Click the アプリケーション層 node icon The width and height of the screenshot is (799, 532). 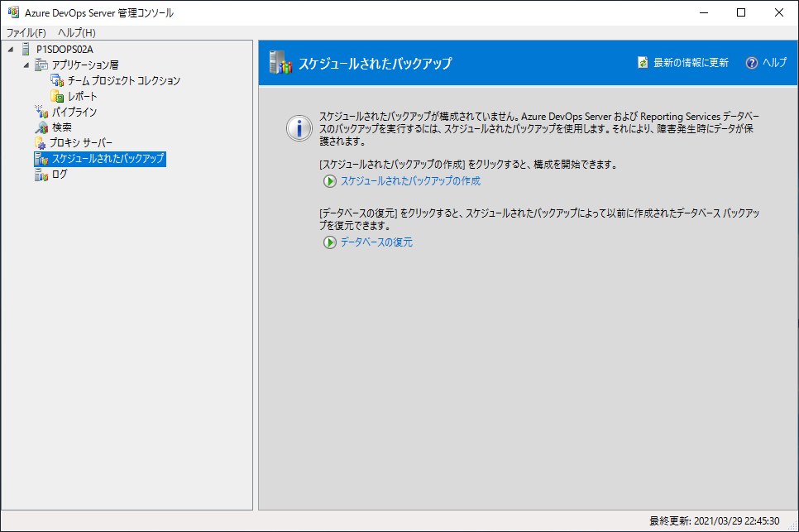[41, 65]
